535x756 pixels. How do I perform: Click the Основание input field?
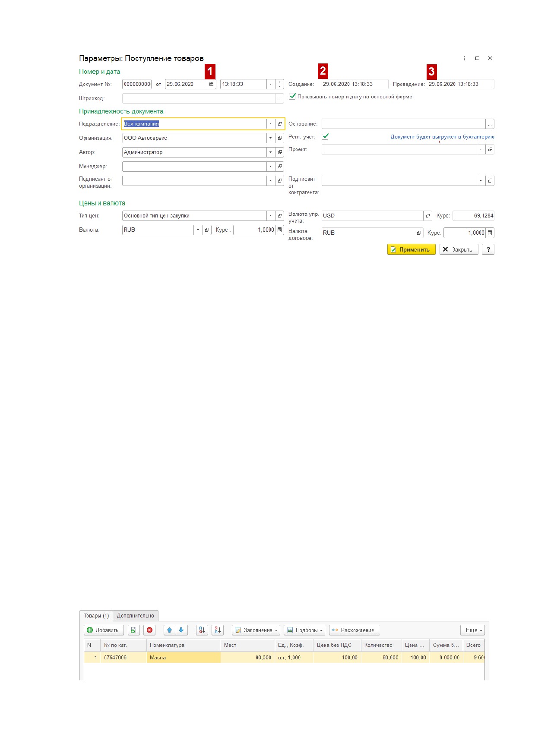403,124
